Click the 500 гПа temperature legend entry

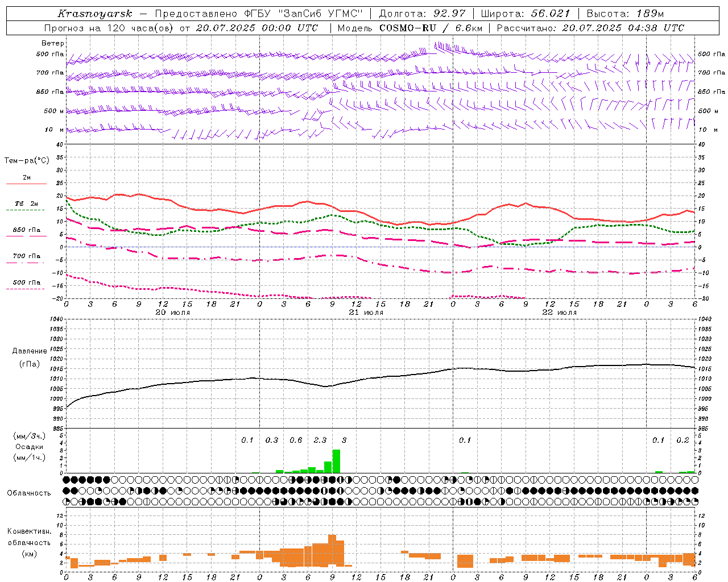click(27, 282)
